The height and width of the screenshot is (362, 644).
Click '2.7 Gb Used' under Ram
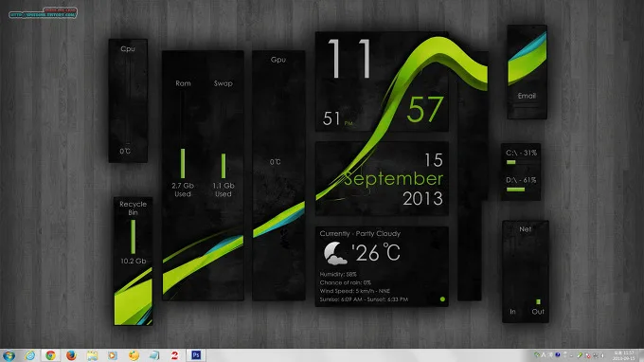click(x=183, y=190)
